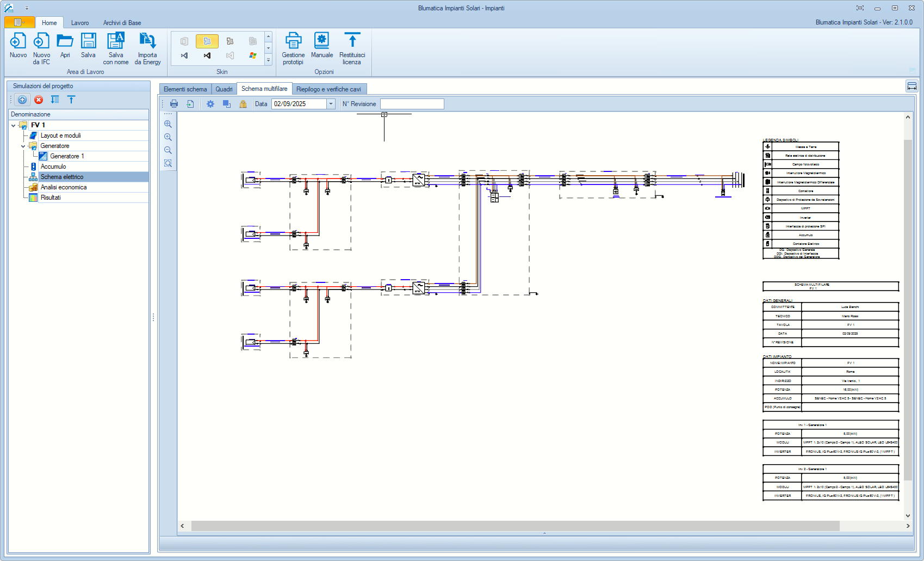Image resolution: width=924 pixels, height=561 pixels.
Task: Switch to the Riepilogo e verifiche cavi tab
Action: pos(329,88)
